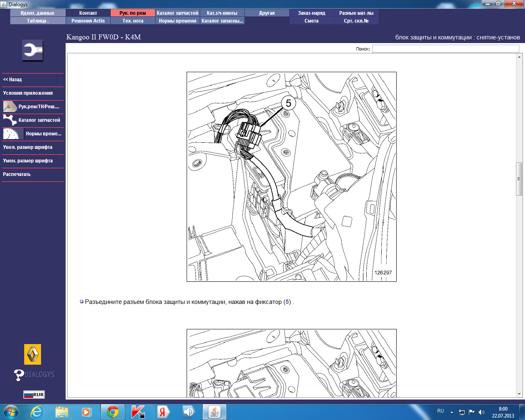The height and width of the screenshot is (420, 525).
Task: Open the Идент. данные tab
Action: click(x=38, y=13)
